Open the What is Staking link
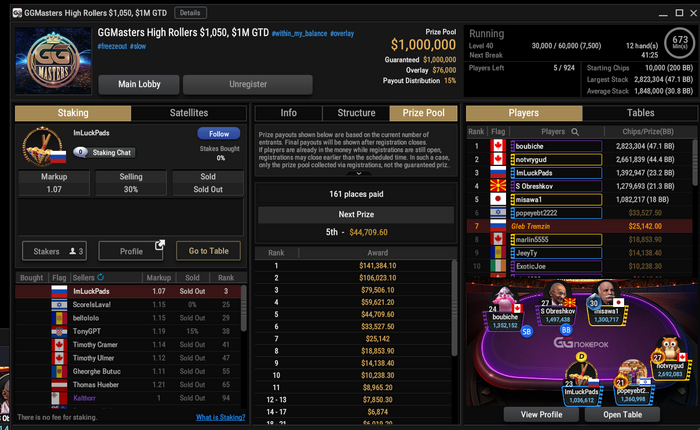700x430 pixels. (x=221, y=417)
